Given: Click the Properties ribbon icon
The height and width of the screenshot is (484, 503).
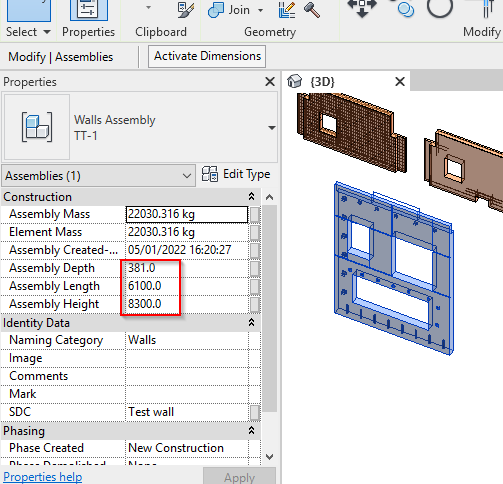Looking at the screenshot, I should click(88, 11).
